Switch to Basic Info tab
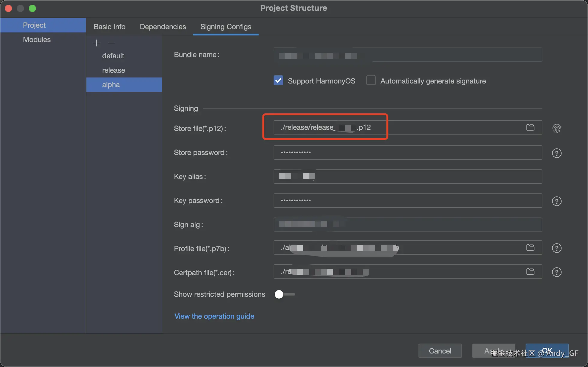This screenshot has height=367, width=588. tap(109, 27)
